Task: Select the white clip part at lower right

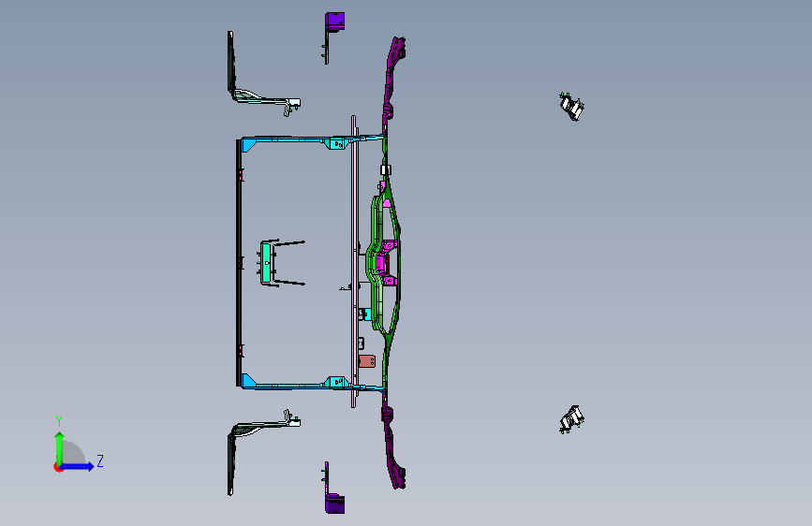Action: tap(571, 419)
